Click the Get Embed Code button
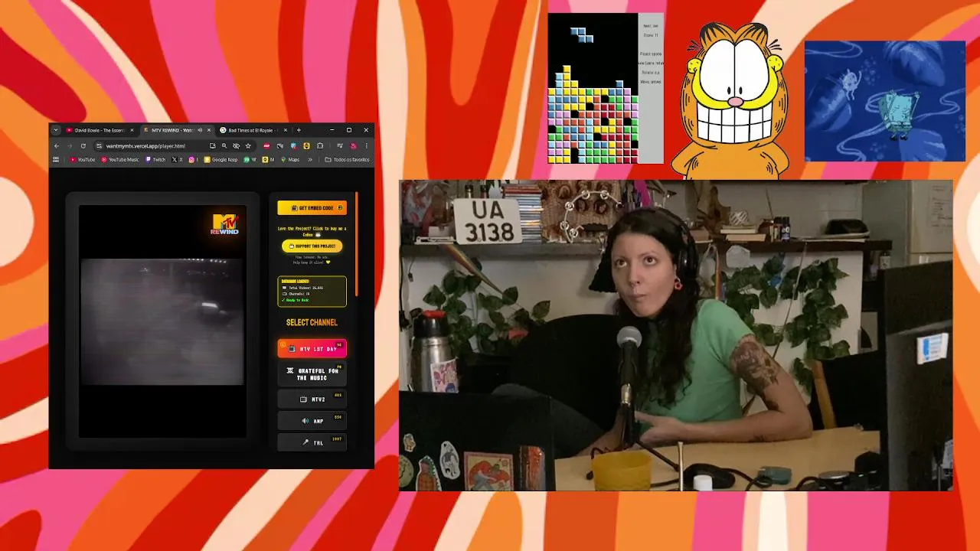980x551 pixels. 312,208
